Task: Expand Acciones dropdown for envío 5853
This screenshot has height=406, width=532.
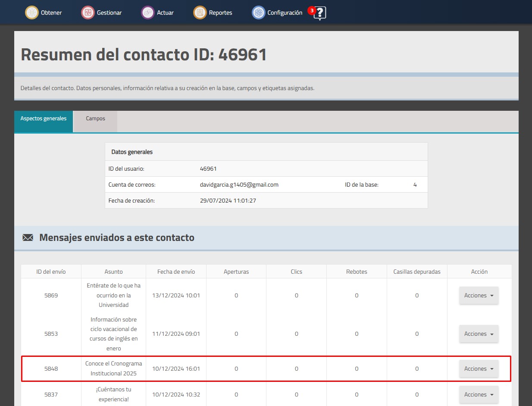Action: 479,334
